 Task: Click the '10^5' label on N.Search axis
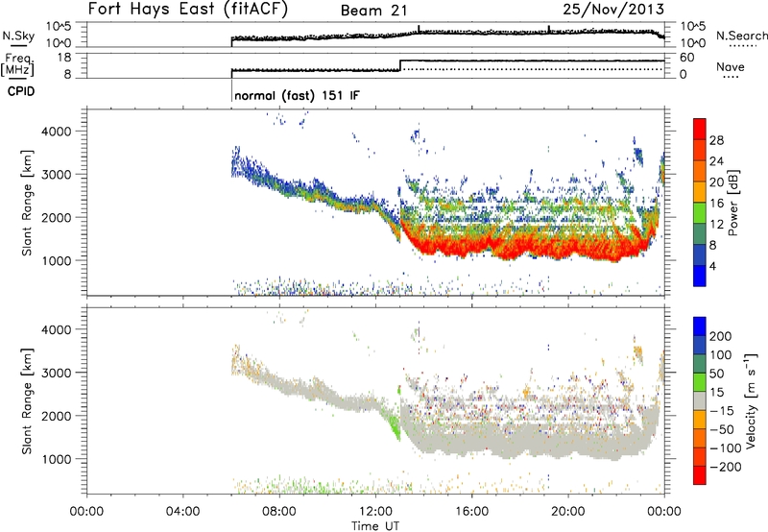(692, 27)
